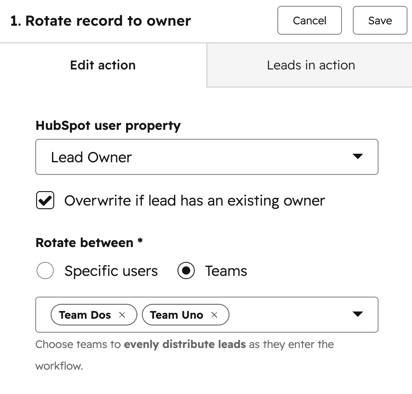This screenshot has height=394, width=412.
Task: Switch to the Edit action tab
Action: [103, 65]
